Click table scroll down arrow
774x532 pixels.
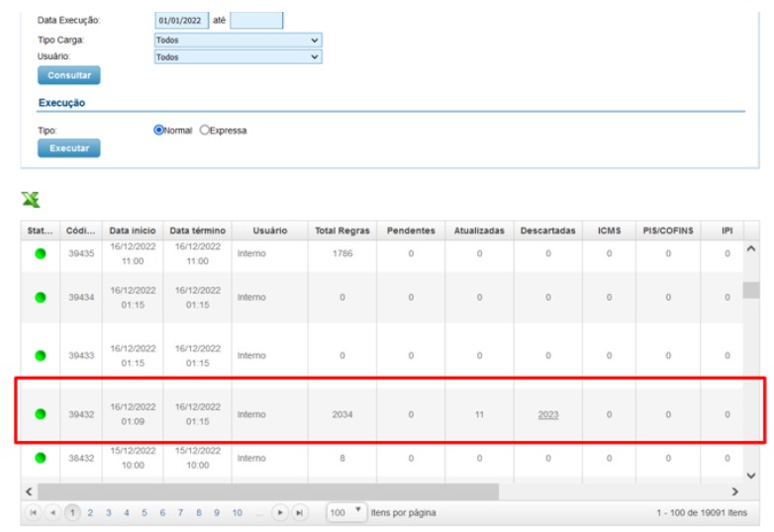point(751,476)
